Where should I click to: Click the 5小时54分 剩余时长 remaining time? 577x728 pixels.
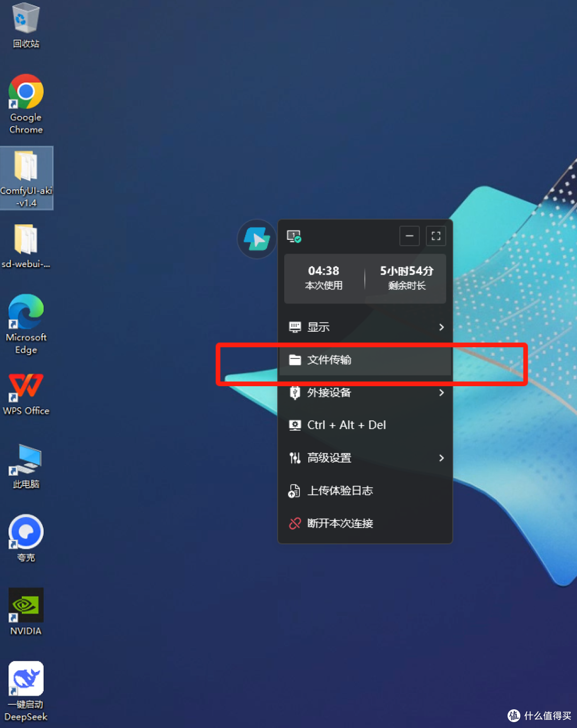[407, 278]
